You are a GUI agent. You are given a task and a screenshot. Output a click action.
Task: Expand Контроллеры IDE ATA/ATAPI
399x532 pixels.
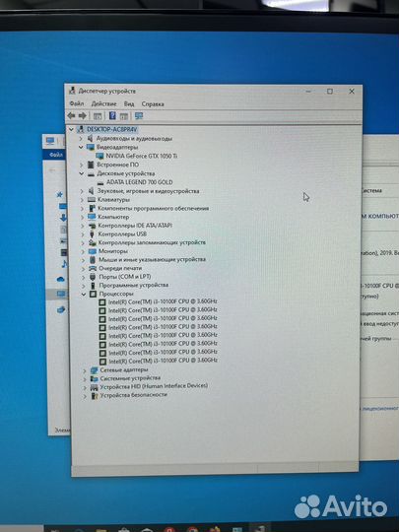83,226
